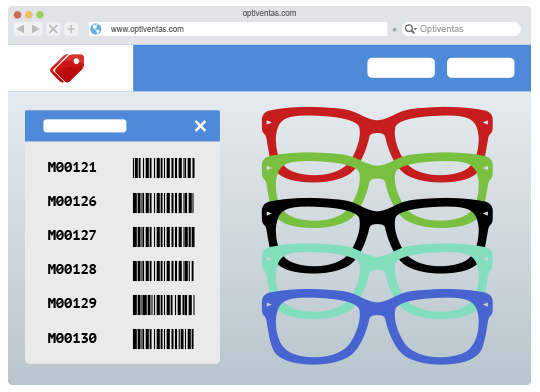Open a new tab with the plus button

[71, 29]
